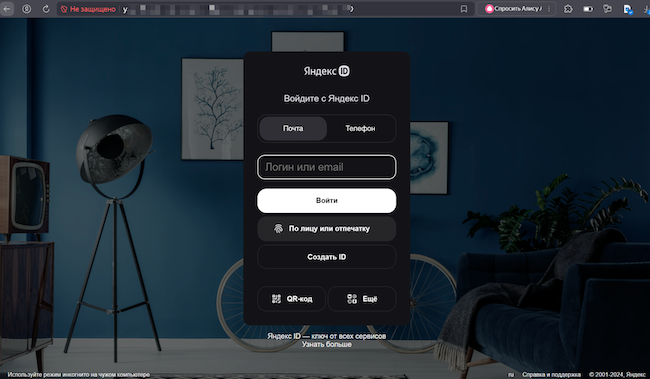The width and height of the screenshot is (650, 379).
Task: Click the white 'Войти' button
Action: click(x=327, y=200)
